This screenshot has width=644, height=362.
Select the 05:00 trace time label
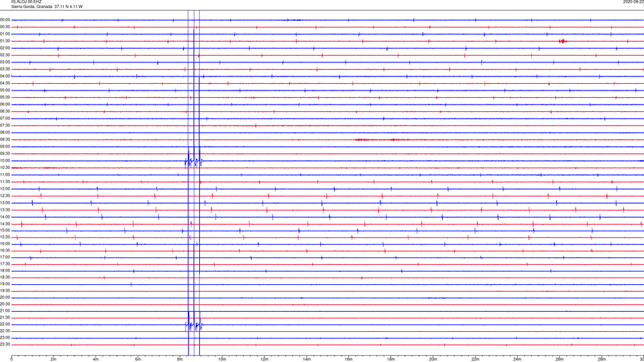pos(5,90)
